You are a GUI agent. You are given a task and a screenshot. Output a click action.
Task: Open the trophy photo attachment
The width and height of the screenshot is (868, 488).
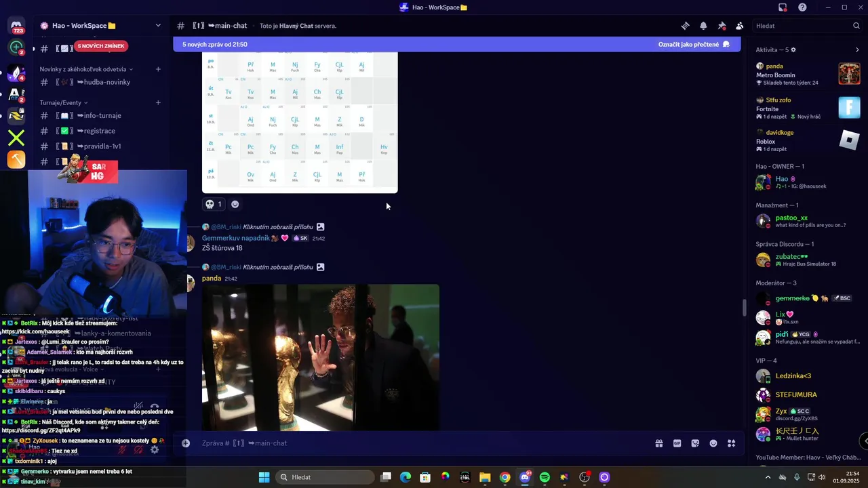[x=321, y=357]
